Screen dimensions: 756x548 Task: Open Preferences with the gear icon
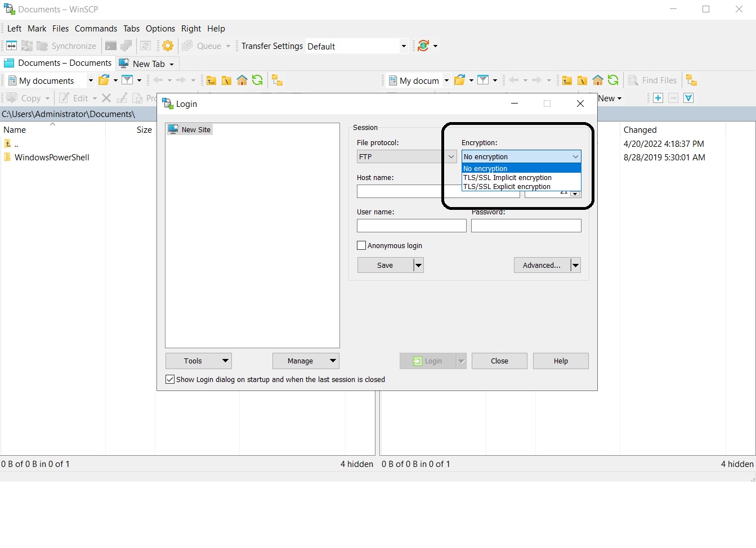tap(168, 46)
